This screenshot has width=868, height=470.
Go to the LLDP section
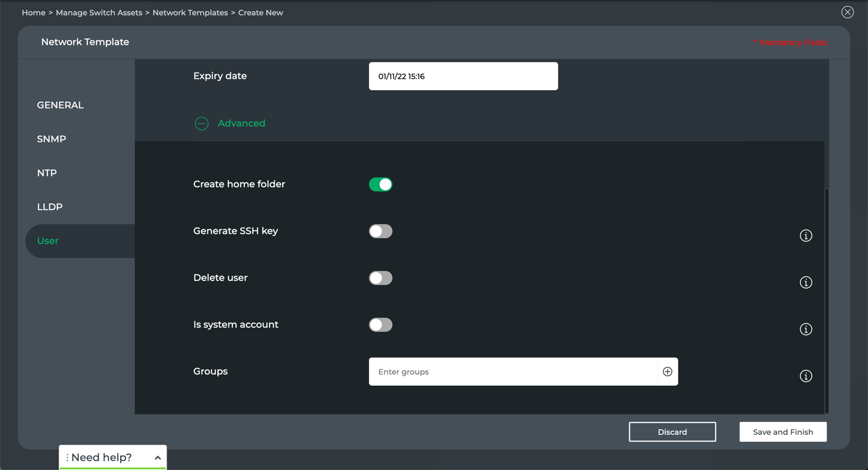tap(50, 207)
